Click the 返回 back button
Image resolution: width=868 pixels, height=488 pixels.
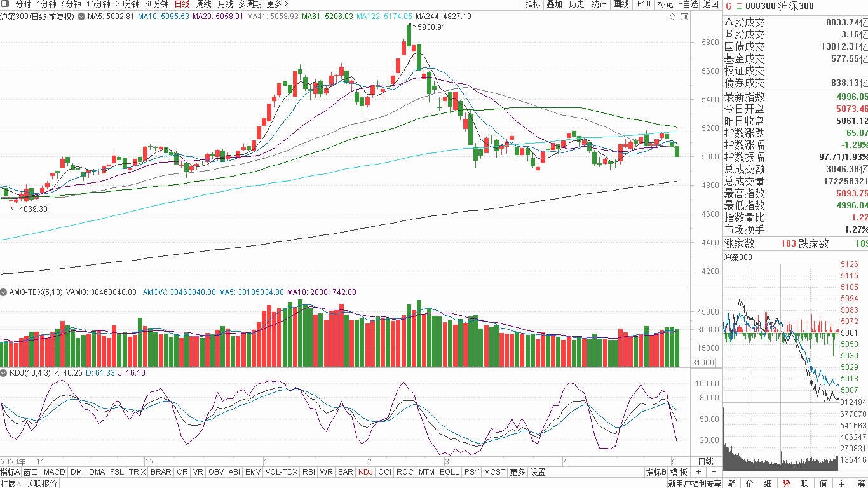tap(710, 4)
